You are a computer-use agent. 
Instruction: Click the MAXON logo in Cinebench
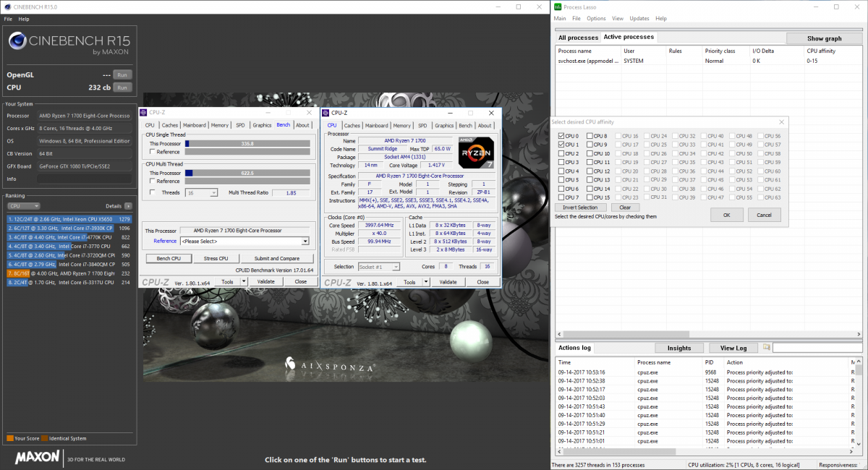coord(37,458)
